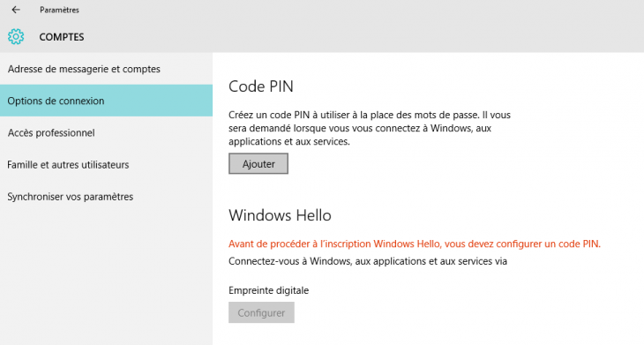Click the Comptes settings gear icon
644x345 pixels.
point(16,37)
